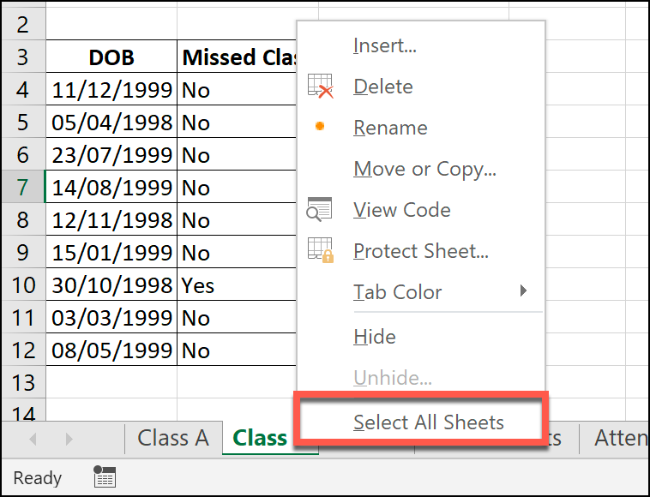Click the sheet tab scroll right arrow
Screen dimensions: 650x497
(68, 438)
